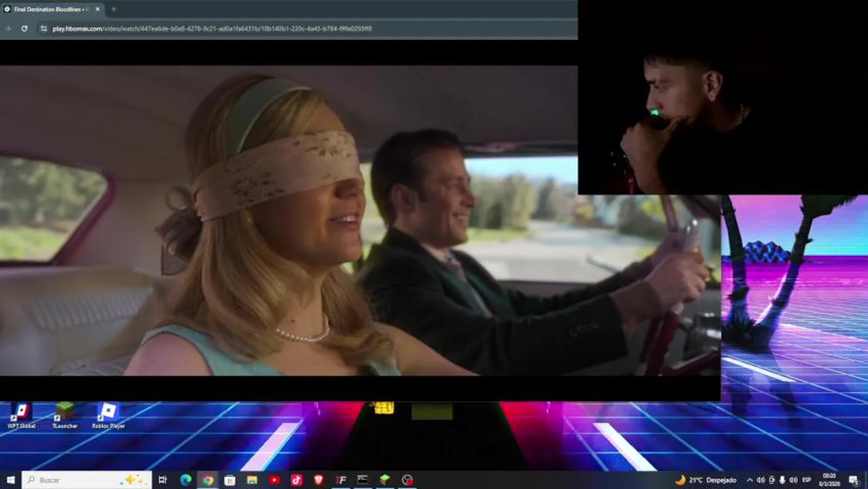View site information for play.hbomax.com
The width and height of the screenshot is (868, 489).
[43, 29]
